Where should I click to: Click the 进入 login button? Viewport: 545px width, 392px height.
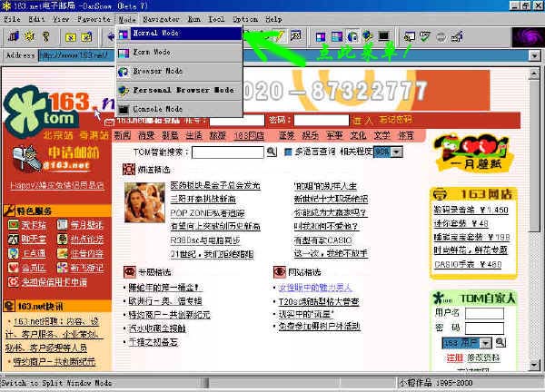click(x=362, y=121)
